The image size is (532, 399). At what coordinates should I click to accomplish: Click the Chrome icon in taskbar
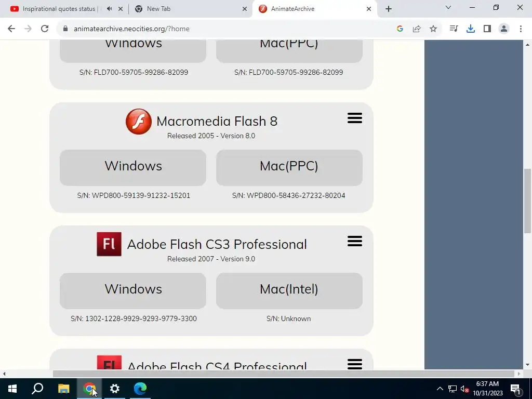click(x=89, y=389)
